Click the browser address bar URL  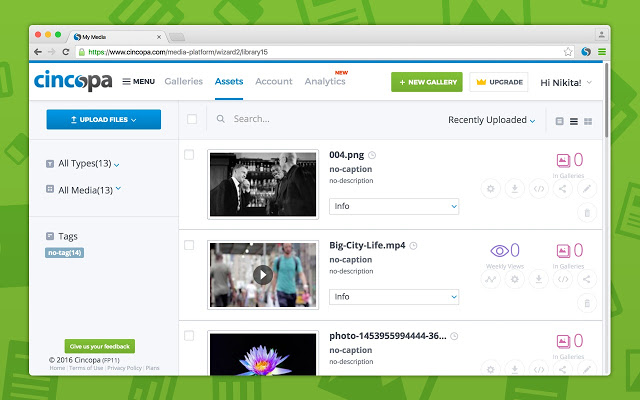(178, 52)
